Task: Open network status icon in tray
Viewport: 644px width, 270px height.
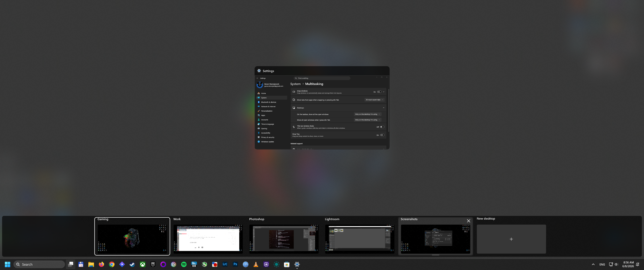Action: 611,264
